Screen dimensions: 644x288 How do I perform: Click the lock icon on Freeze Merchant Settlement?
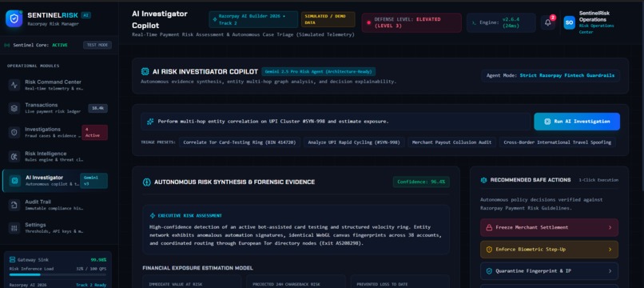coord(489,227)
